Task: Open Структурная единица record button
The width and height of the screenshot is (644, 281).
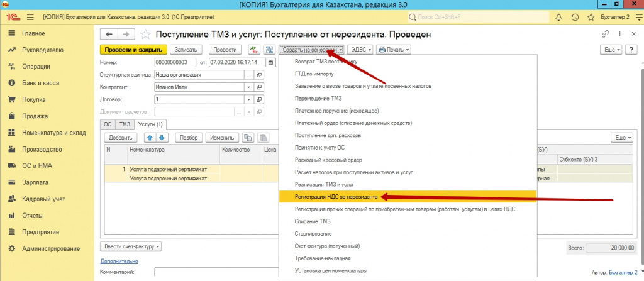Action: pos(260,75)
